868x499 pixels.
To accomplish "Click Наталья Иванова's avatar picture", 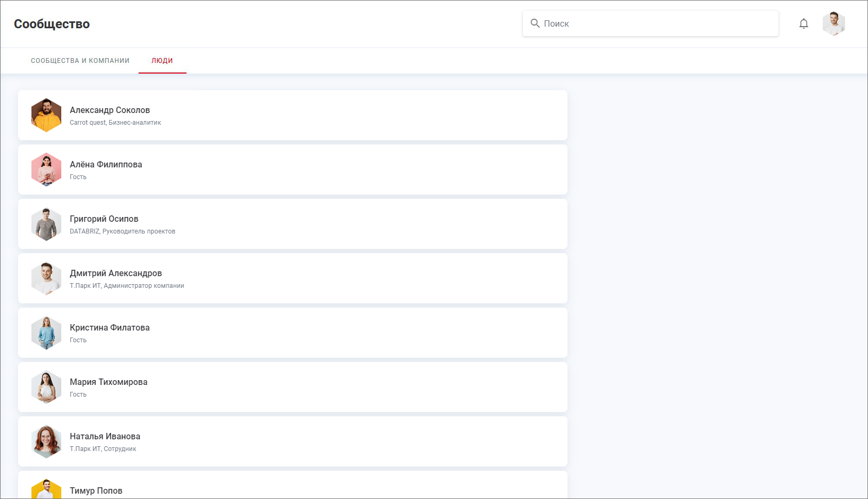I will click(x=46, y=441).
